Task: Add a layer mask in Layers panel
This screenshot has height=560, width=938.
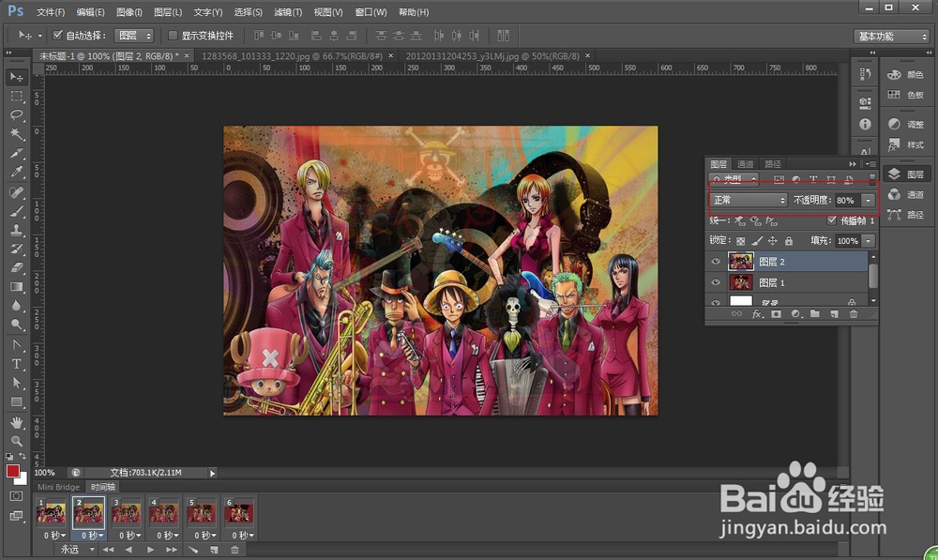Action: coord(776,314)
